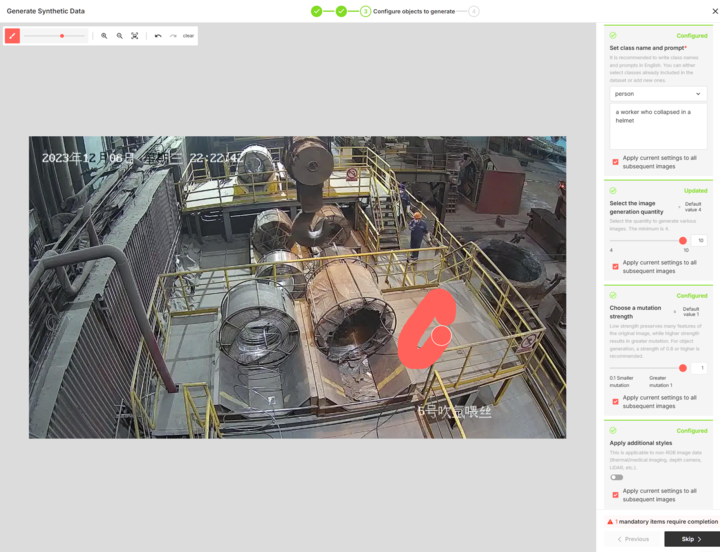Close the Generate Synthetic Data dialog
Viewport: 720px width, 552px height.
coord(714,11)
